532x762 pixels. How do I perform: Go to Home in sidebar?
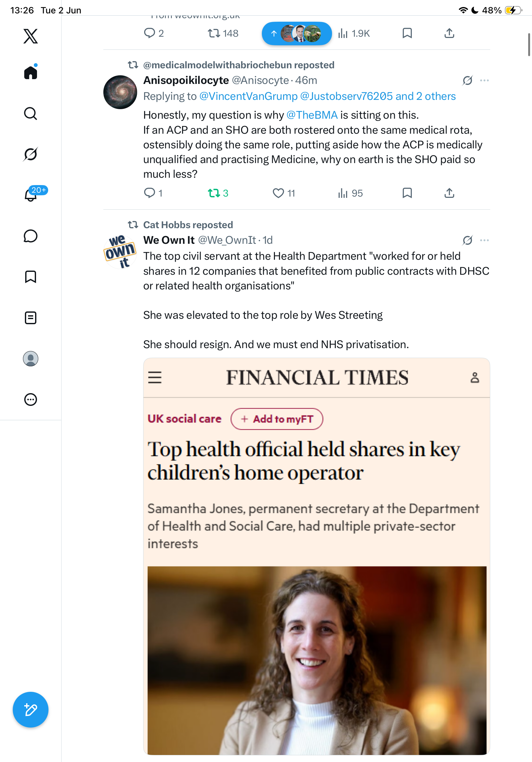tap(31, 72)
